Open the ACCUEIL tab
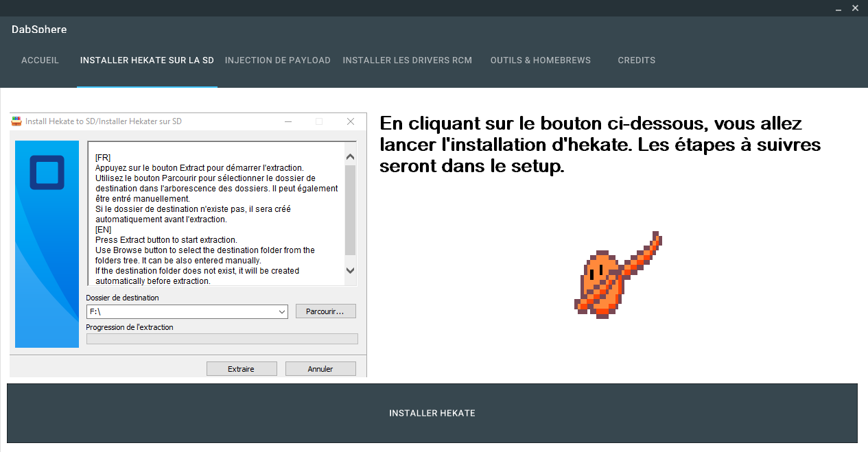Viewport: 868px width, 452px height. [x=40, y=60]
